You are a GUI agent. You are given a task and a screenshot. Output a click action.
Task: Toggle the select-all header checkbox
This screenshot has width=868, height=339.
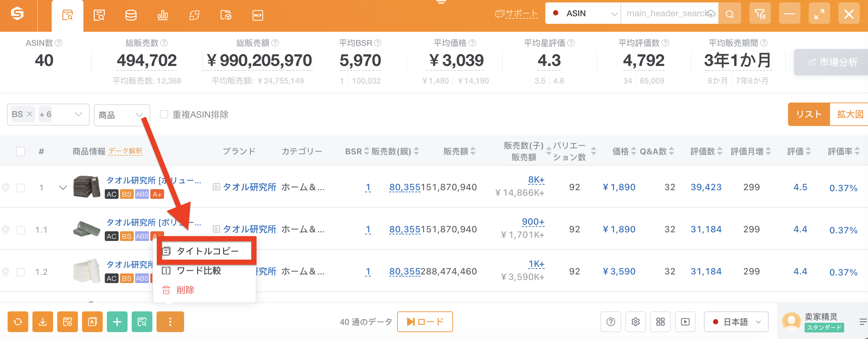(21, 151)
